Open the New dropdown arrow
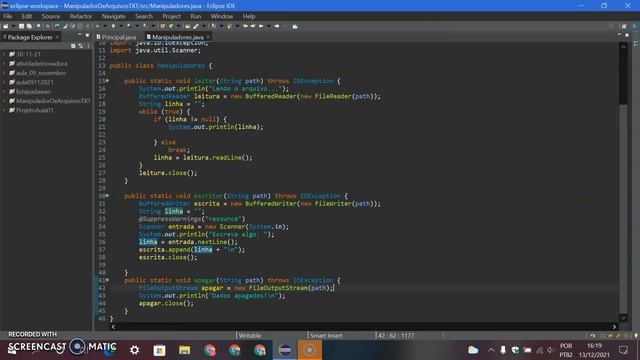Screen dimensions: 640x360 point(13,26)
